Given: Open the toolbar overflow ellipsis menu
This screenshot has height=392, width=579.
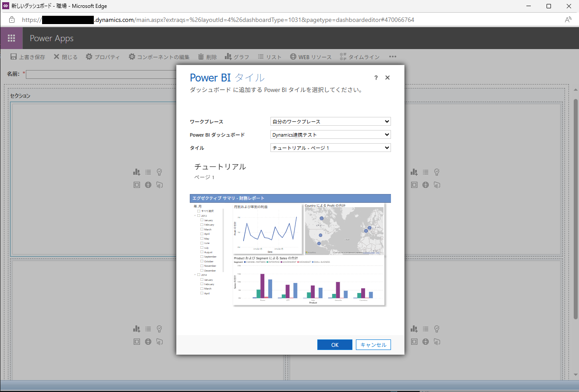Looking at the screenshot, I should coord(393,57).
